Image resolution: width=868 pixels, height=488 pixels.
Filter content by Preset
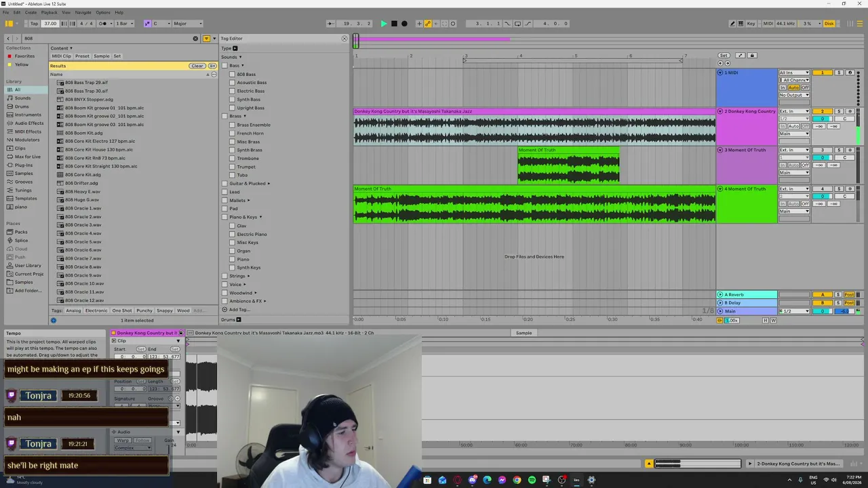point(82,56)
